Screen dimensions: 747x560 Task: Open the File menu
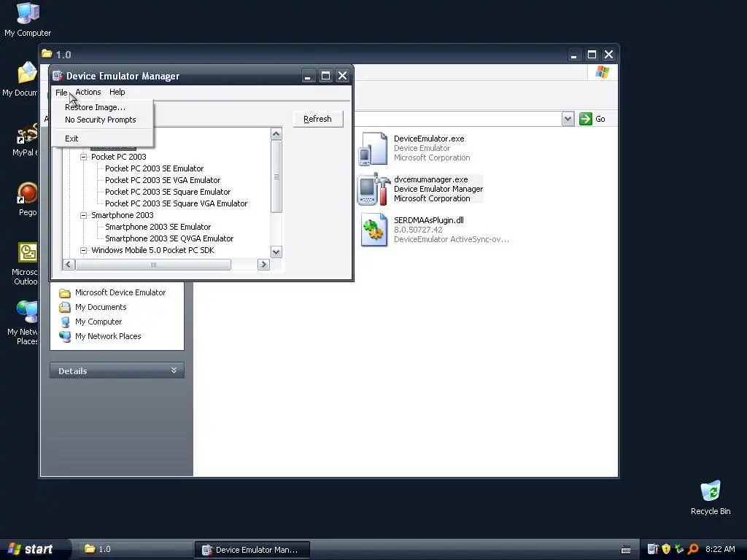click(x=61, y=93)
